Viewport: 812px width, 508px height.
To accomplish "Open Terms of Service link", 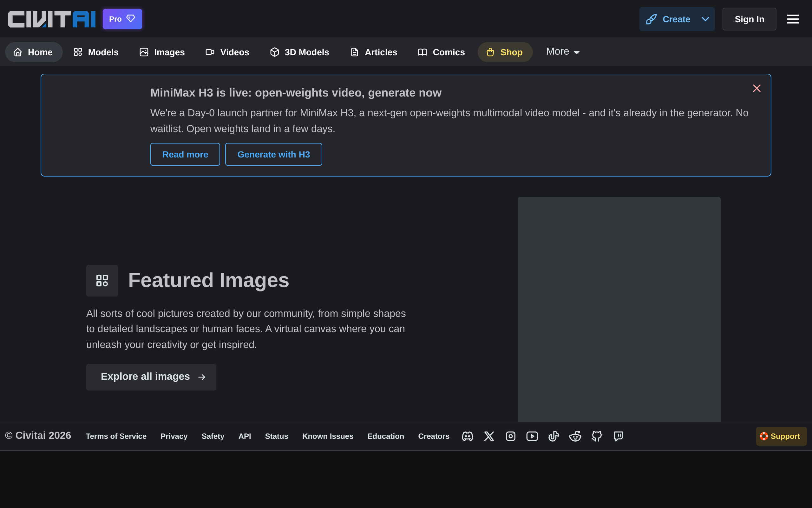I will tap(116, 436).
